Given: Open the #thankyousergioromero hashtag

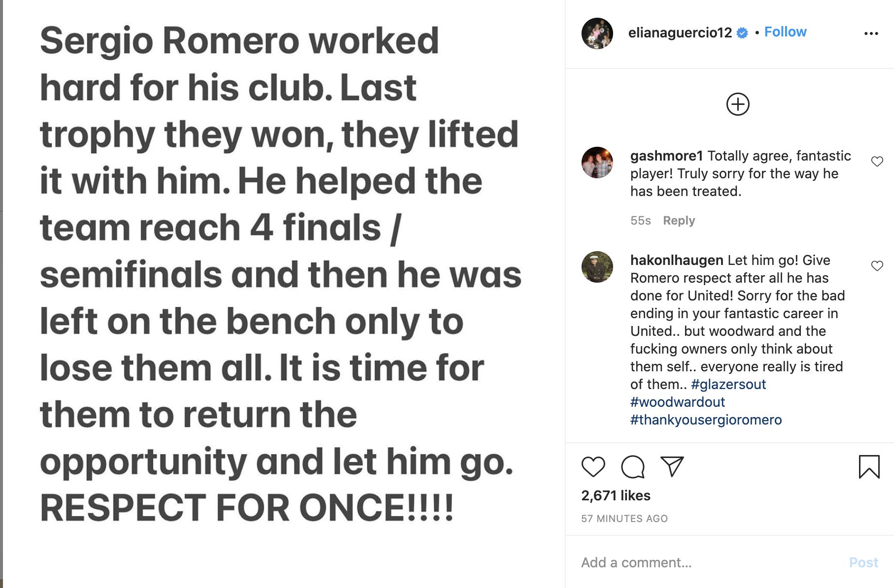Looking at the screenshot, I should tap(706, 420).
